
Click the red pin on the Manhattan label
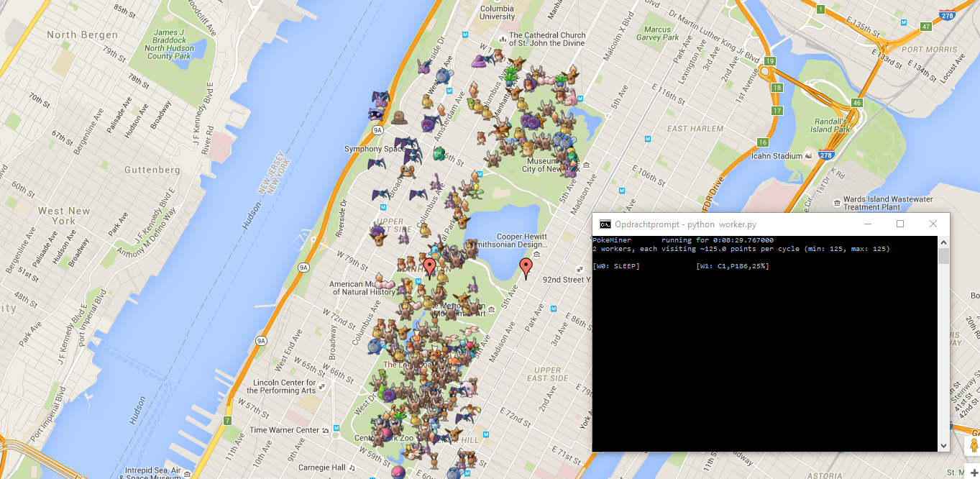coord(430,268)
